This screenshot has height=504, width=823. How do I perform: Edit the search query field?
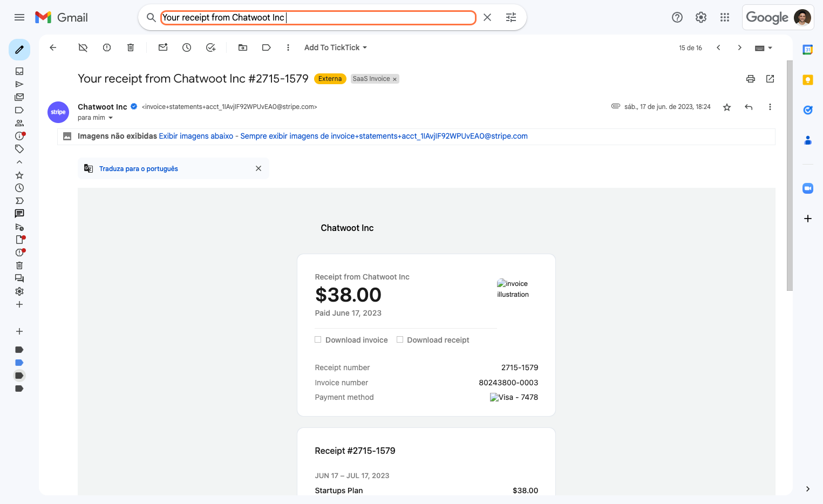coord(318,17)
